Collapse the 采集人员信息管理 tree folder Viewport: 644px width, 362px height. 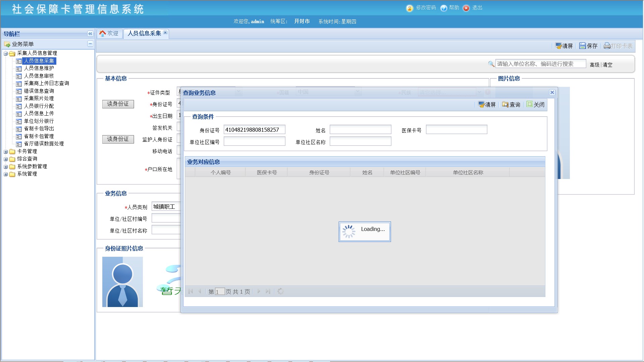tap(5, 54)
